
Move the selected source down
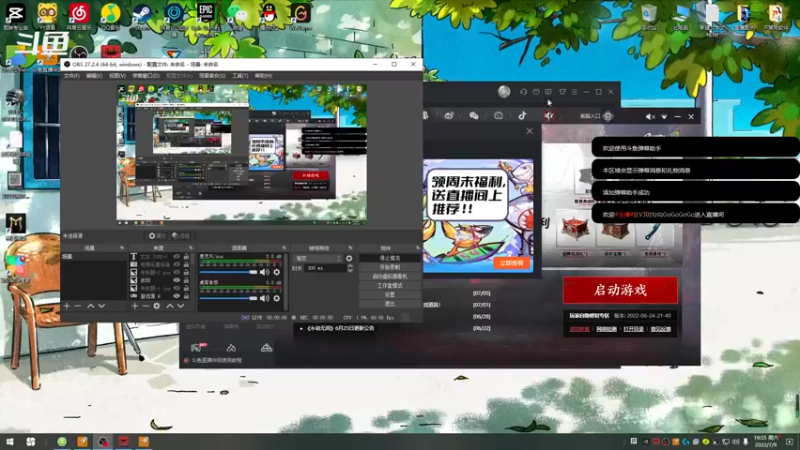181,306
